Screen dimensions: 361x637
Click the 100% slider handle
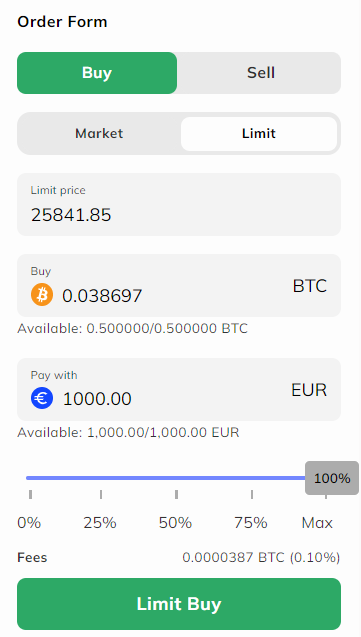(x=332, y=478)
